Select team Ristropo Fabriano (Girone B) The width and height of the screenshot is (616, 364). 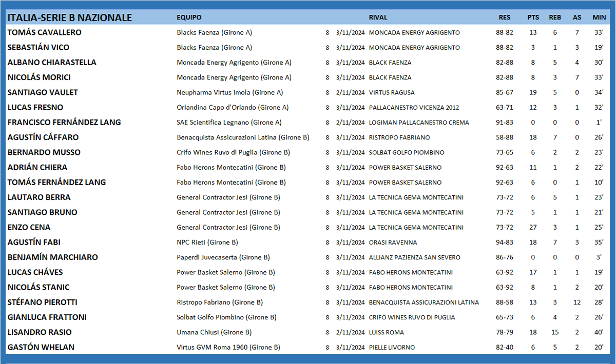220,302
